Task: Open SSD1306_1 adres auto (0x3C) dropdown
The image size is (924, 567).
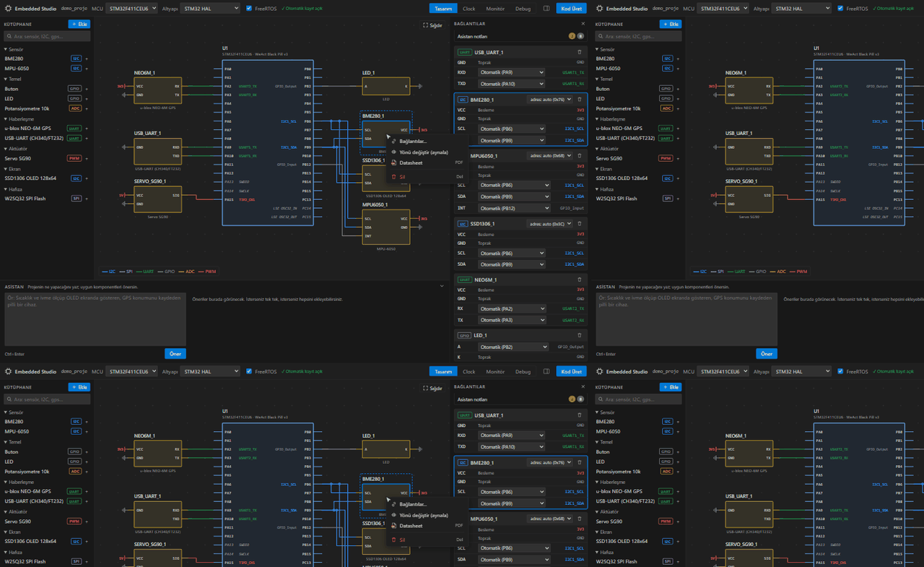Action: (x=550, y=224)
